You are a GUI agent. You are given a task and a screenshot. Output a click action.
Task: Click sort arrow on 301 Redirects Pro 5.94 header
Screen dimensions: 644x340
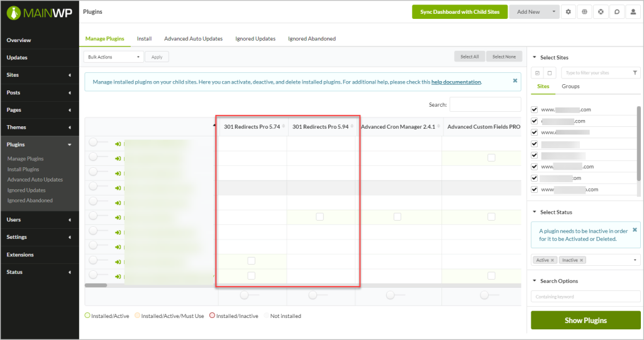coord(352,126)
